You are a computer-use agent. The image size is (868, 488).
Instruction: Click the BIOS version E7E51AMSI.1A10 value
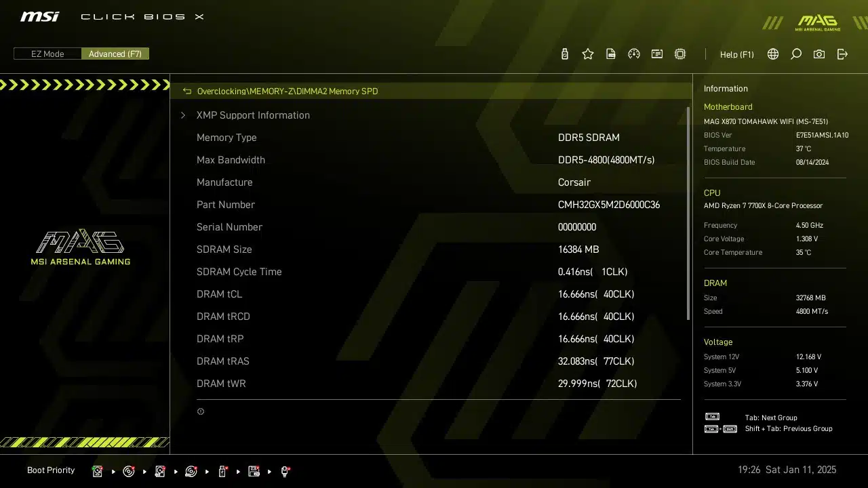[x=822, y=136]
